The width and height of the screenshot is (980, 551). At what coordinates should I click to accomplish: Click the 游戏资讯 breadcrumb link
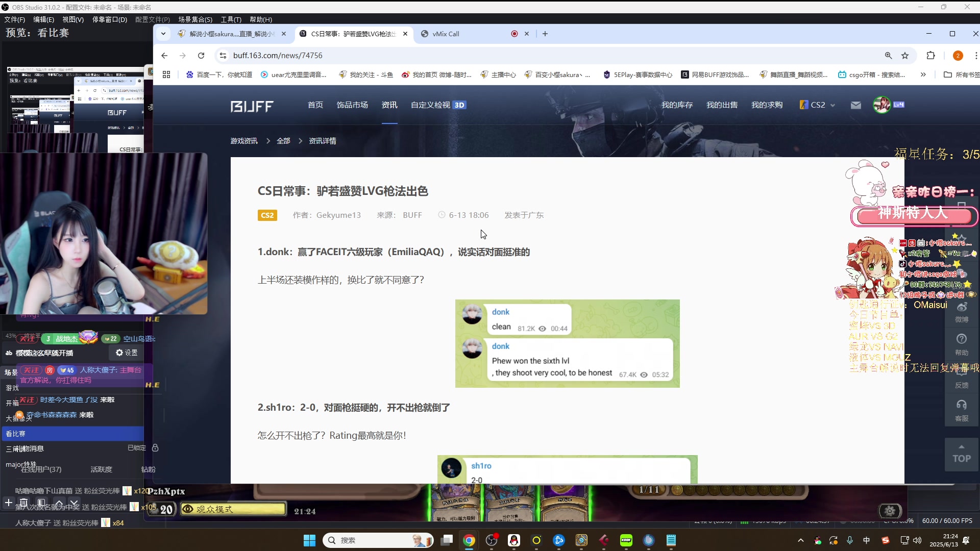244,141
